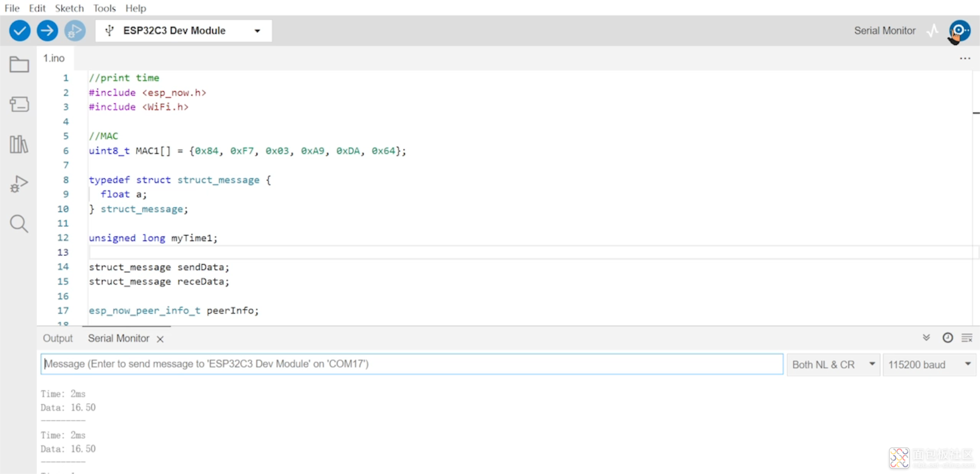Click the Verify sketch checkmark button
The height and width of the screenshot is (474, 980).
click(20, 31)
